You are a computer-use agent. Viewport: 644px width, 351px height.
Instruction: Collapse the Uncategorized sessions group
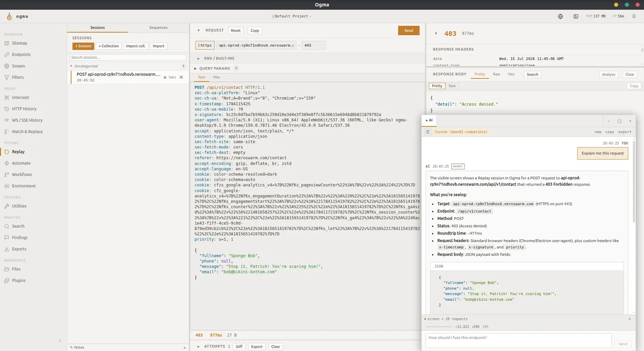[x=71, y=66]
